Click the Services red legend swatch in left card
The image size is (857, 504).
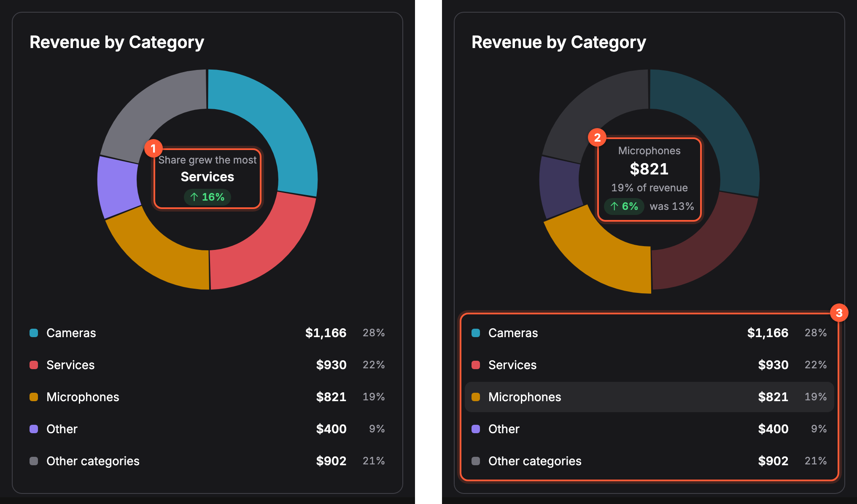coord(34,365)
